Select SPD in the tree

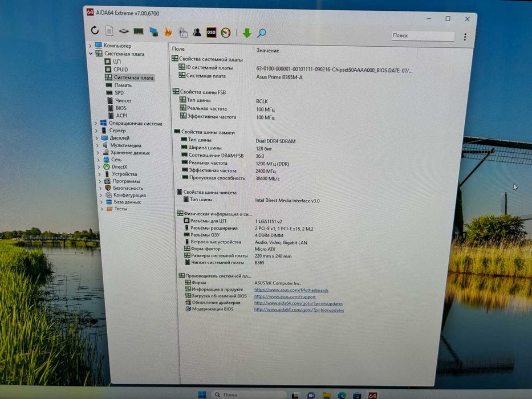pyautogui.click(x=119, y=92)
